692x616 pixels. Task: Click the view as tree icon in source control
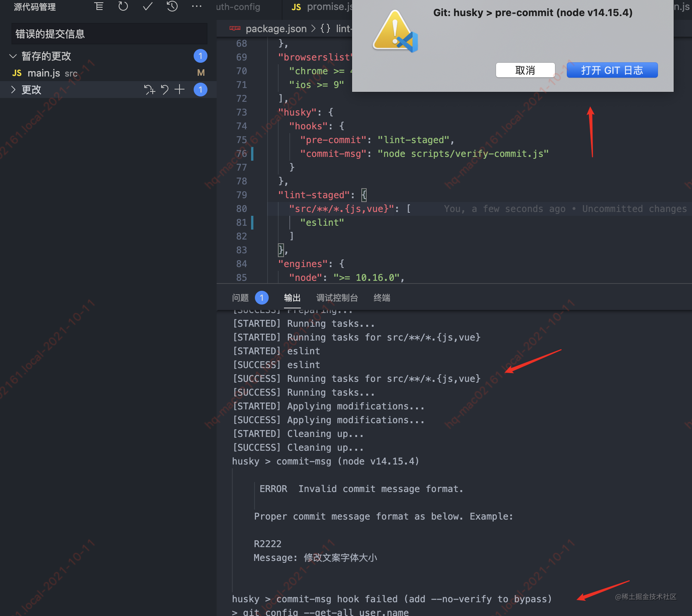coord(99,7)
